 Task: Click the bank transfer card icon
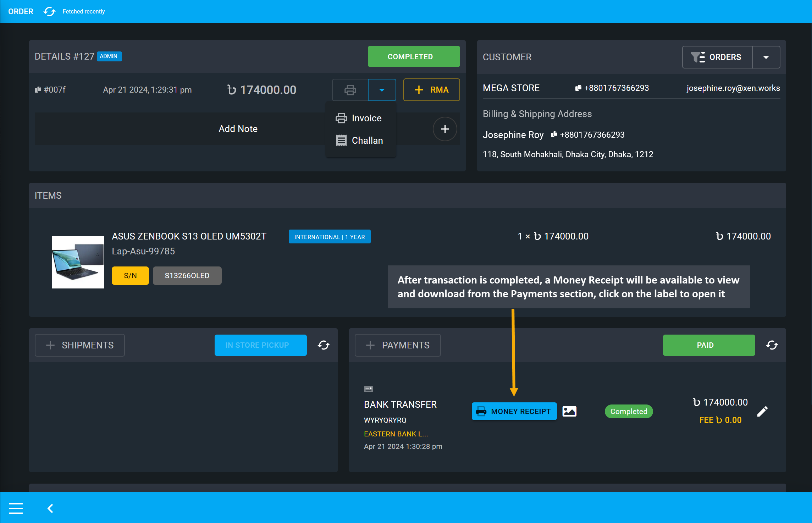coord(368,389)
